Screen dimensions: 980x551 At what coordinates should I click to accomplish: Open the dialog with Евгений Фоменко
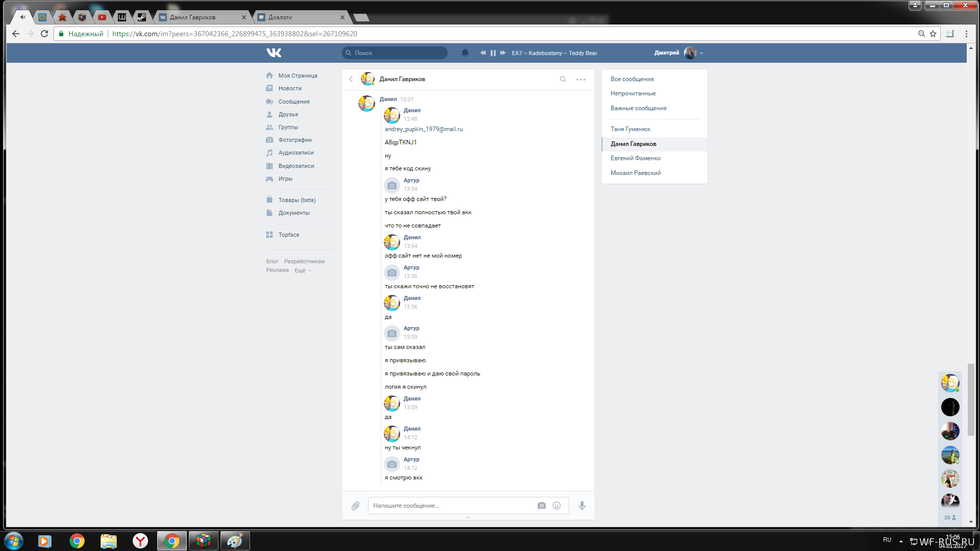click(x=635, y=158)
